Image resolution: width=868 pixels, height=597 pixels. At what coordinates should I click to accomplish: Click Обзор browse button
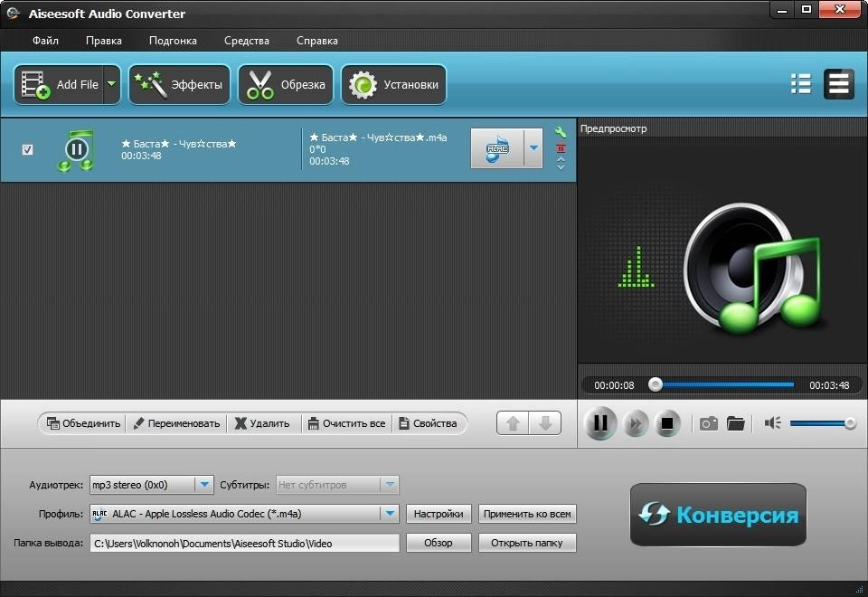click(439, 543)
